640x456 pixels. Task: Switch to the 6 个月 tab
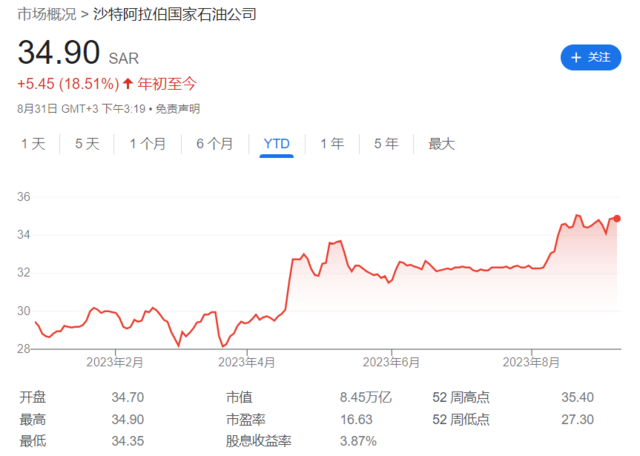pos(215,144)
